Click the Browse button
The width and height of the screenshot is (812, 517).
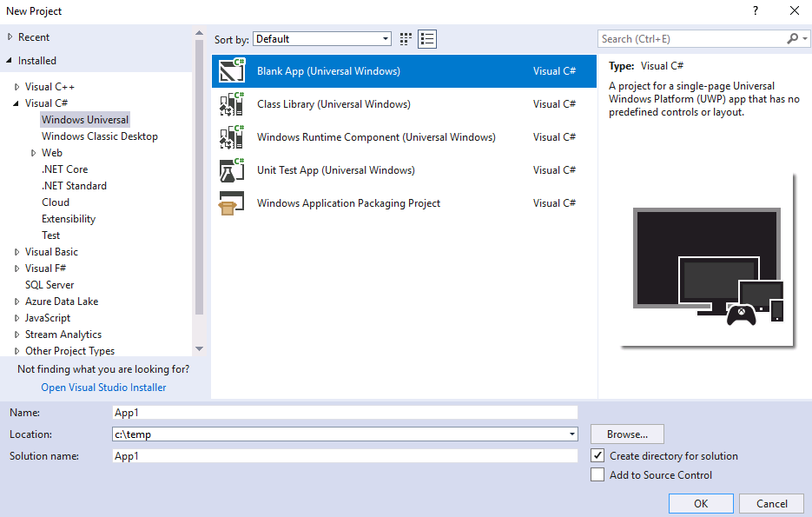click(x=627, y=434)
